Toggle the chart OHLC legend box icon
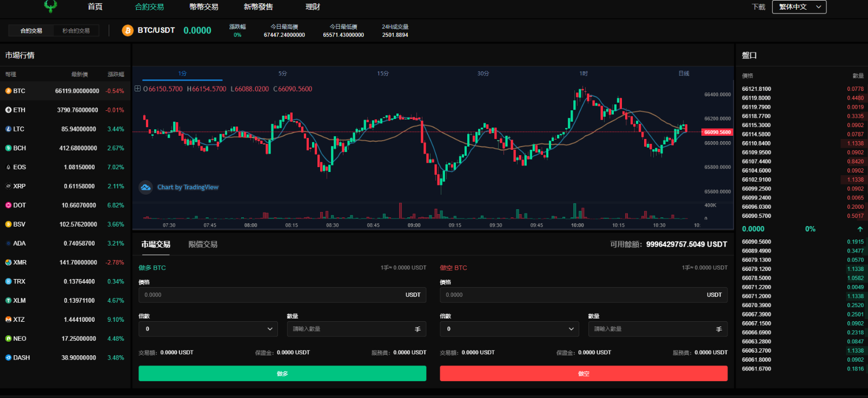 [137, 89]
